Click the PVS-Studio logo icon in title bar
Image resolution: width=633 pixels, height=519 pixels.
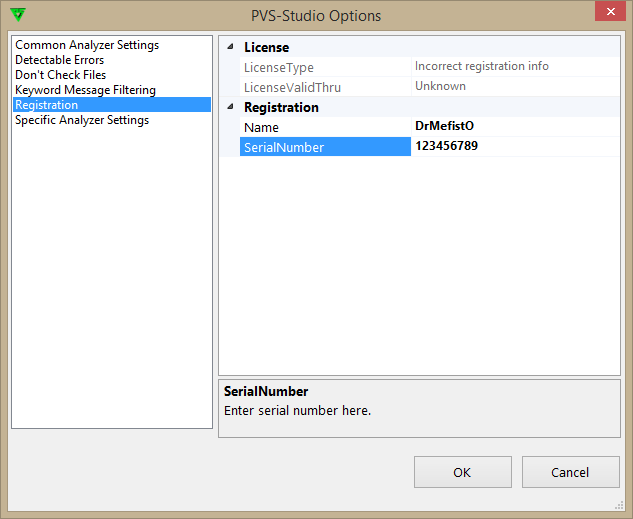[x=19, y=14]
